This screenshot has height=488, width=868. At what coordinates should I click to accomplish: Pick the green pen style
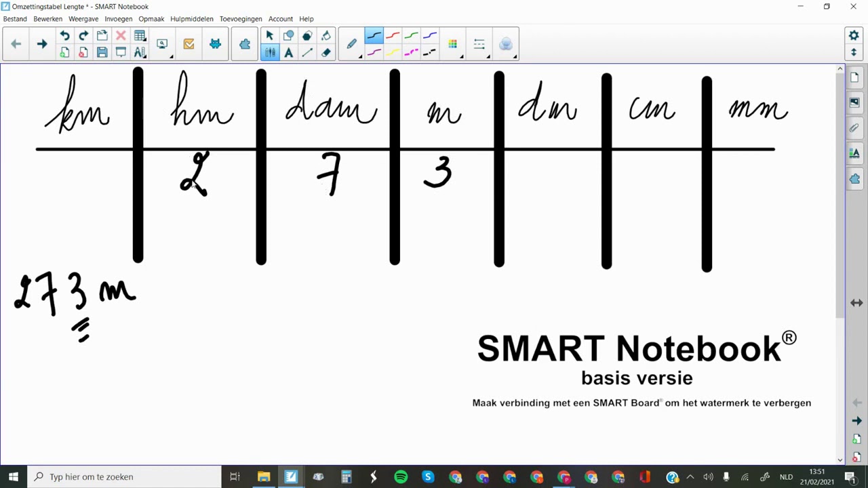pyautogui.click(x=411, y=36)
